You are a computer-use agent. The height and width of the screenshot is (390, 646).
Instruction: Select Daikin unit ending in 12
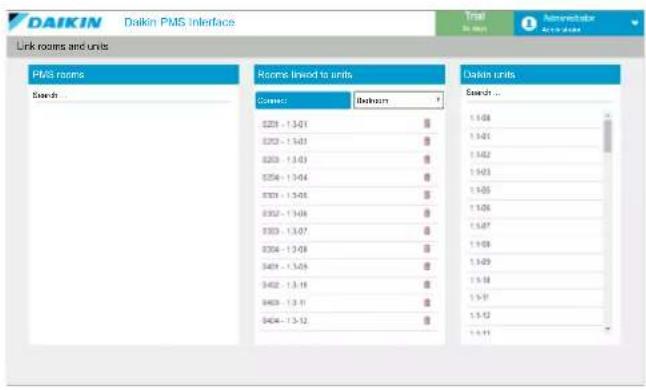[x=535, y=316]
